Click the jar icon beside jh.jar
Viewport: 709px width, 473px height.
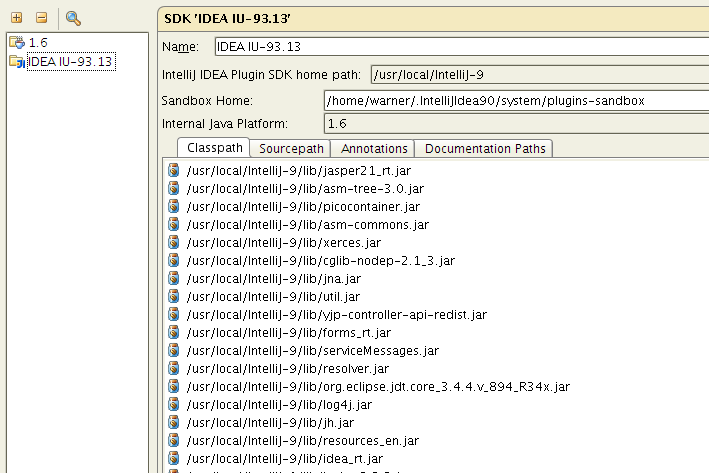click(x=174, y=422)
